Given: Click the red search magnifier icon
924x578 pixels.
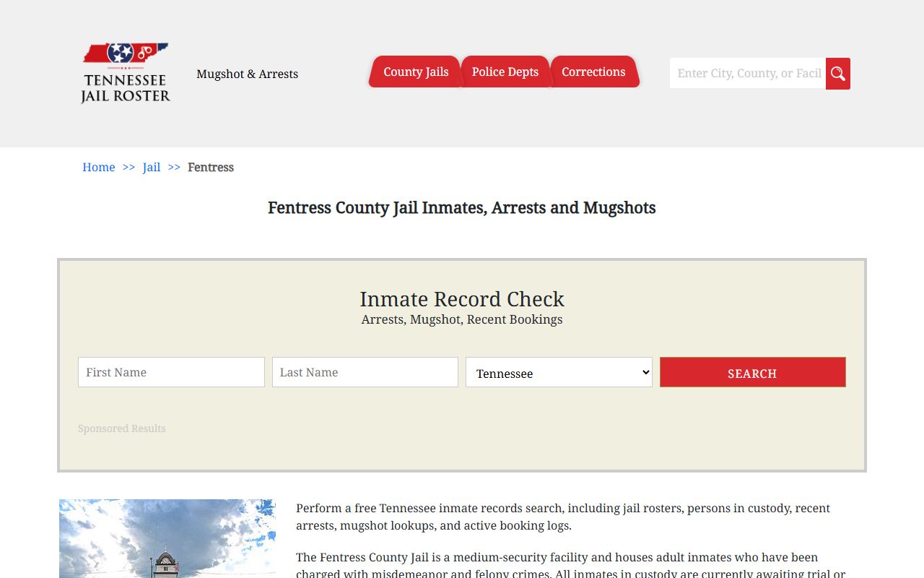Looking at the screenshot, I should [x=838, y=74].
